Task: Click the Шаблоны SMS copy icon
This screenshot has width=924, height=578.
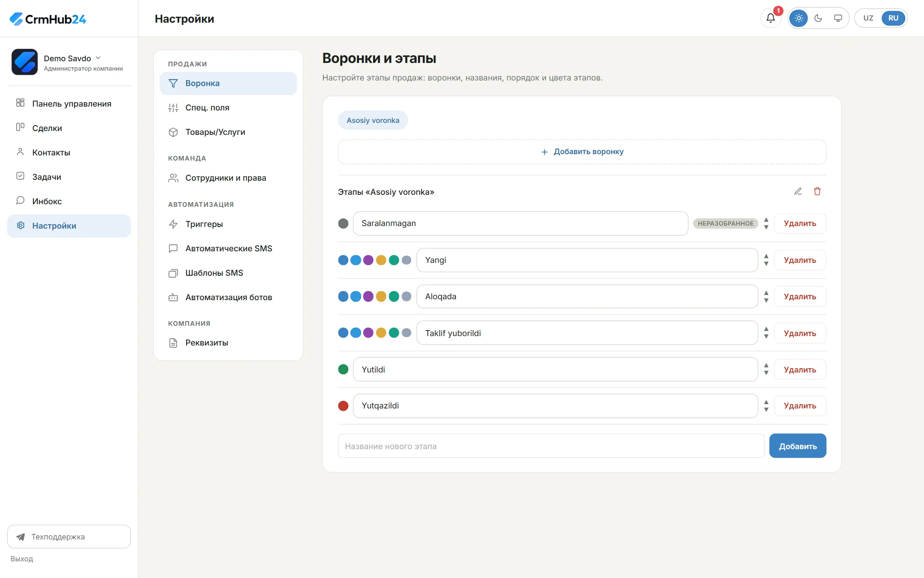Action: (173, 273)
